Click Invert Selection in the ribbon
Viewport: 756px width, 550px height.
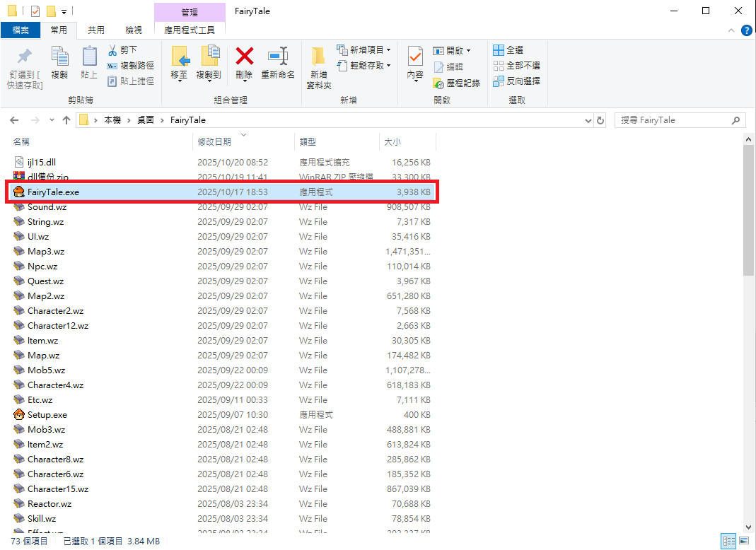pos(516,81)
